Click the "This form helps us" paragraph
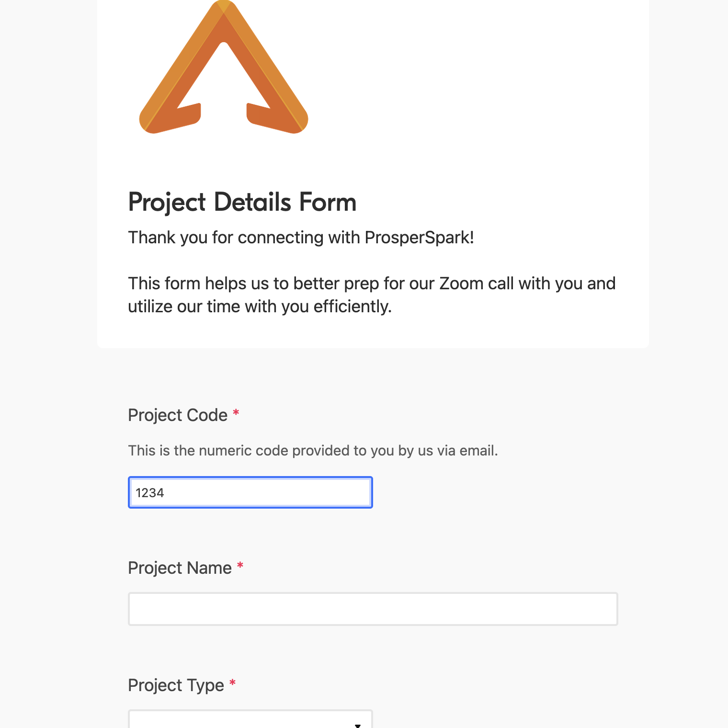Image resolution: width=728 pixels, height=728 pixels. (372, 295)
